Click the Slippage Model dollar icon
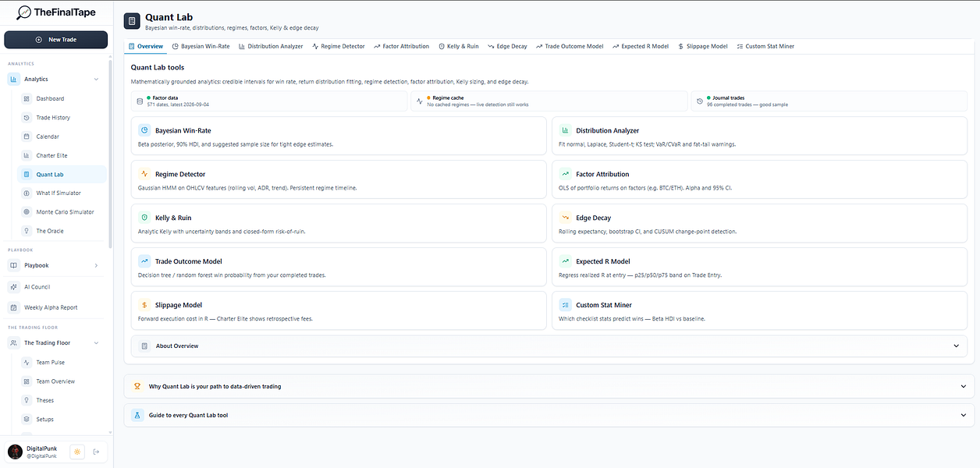Image resolution: width=980 pixels, height=468 pixels. 144,305
